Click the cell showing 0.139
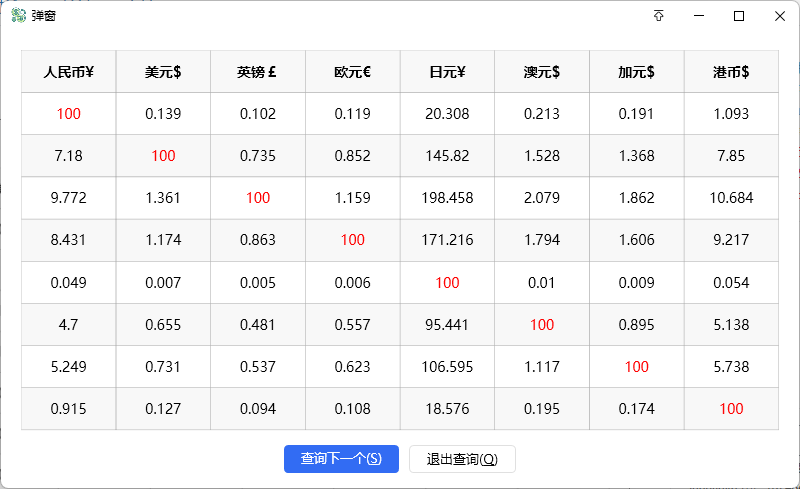The image size is (800, 489). (x=163, y=114)
